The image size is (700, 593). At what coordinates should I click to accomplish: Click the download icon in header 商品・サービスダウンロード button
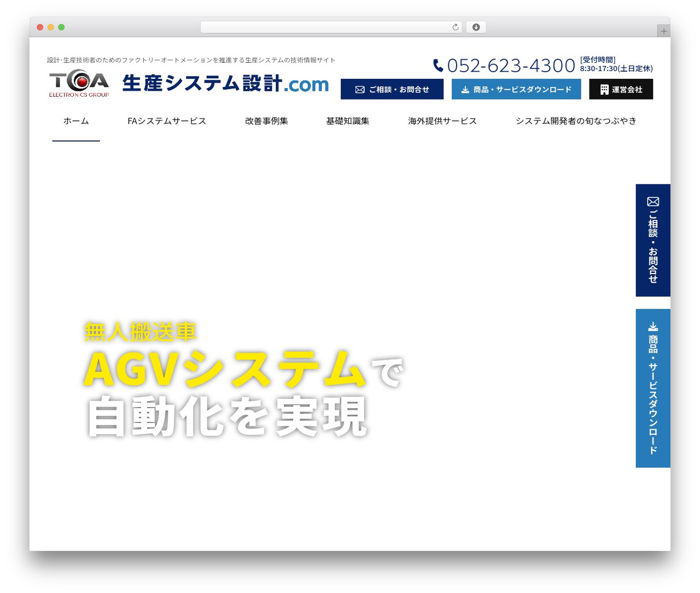pyautogui.click(x=465, y=90)
